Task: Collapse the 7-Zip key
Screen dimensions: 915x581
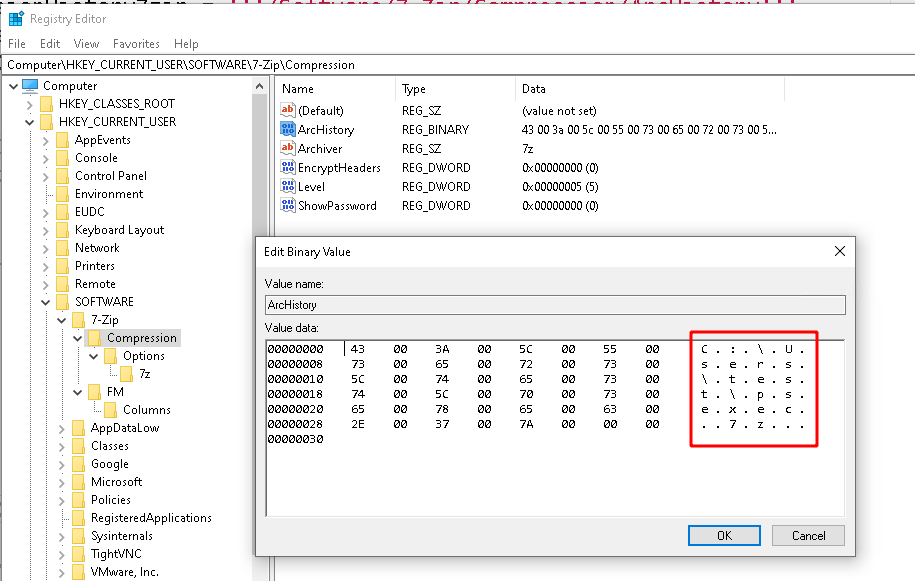Action: 63,319
